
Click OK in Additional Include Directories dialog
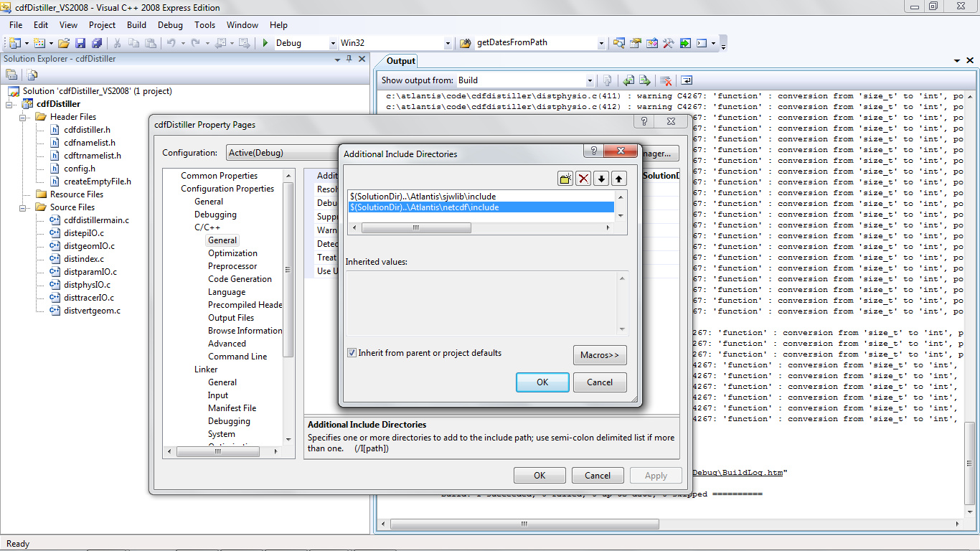pos(542,382)
